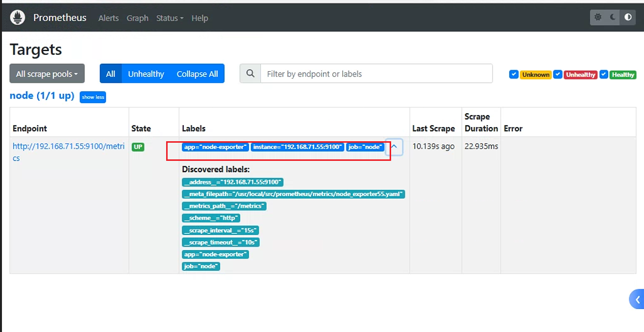This screenshot has height=332, width=644.
Task: Click the Last Scrape value 10.139s ago
Action: (434, 146)
